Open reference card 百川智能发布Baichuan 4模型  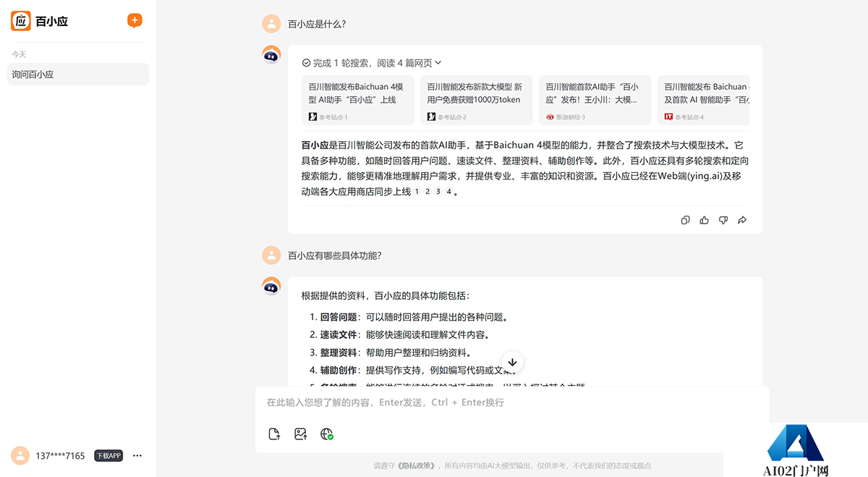point(358,100)
